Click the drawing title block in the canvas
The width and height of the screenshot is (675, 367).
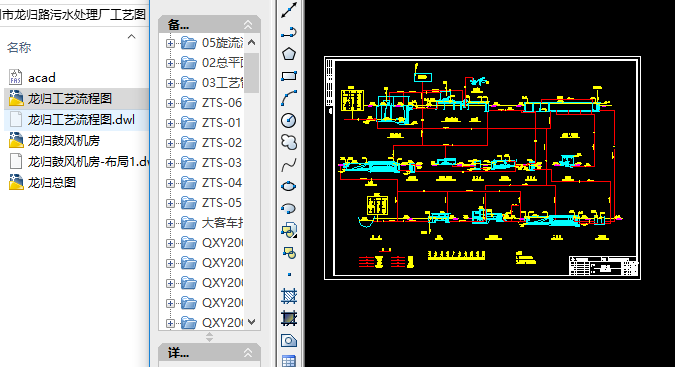coord(603,266)
